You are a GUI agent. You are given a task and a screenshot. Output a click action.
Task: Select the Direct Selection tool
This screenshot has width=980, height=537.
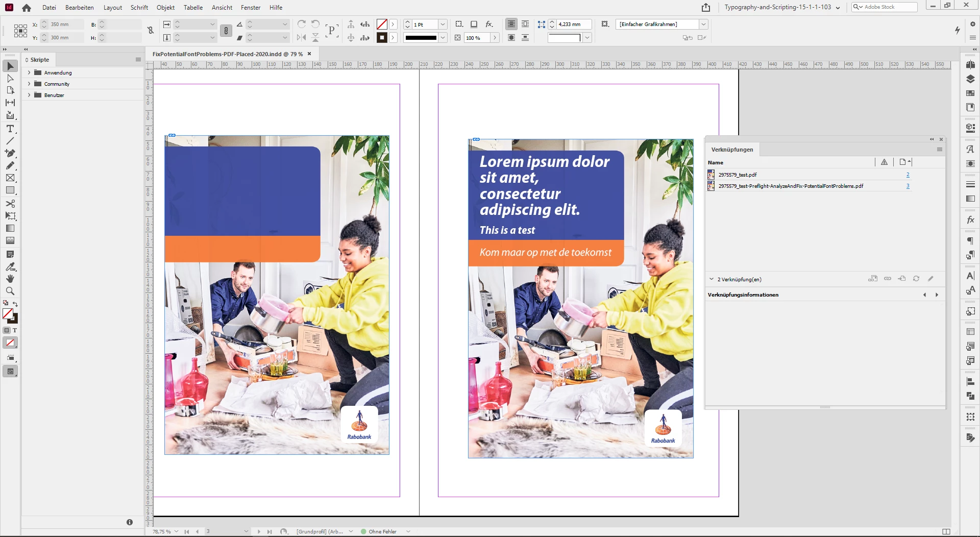[x=10, y=78]
